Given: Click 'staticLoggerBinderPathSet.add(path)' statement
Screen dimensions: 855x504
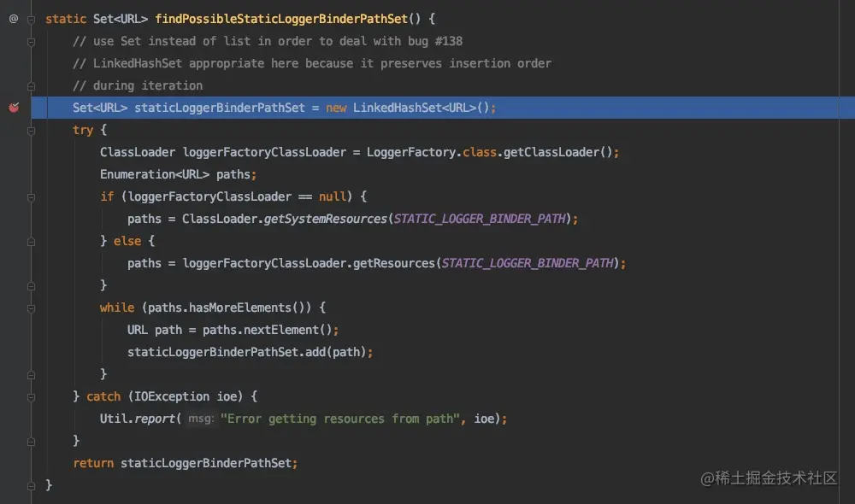Looking at the screenshot, I should tap(250, 352).
